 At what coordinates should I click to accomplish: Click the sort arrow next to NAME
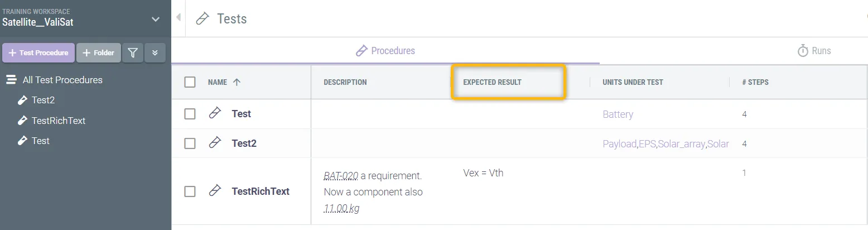pos(237,82)
